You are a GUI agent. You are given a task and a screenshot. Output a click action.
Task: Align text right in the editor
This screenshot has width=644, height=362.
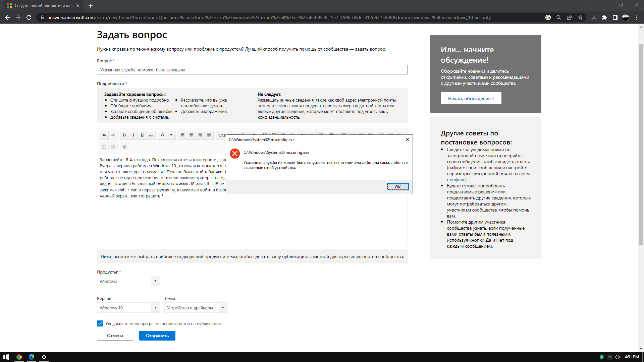coord(200,135)
